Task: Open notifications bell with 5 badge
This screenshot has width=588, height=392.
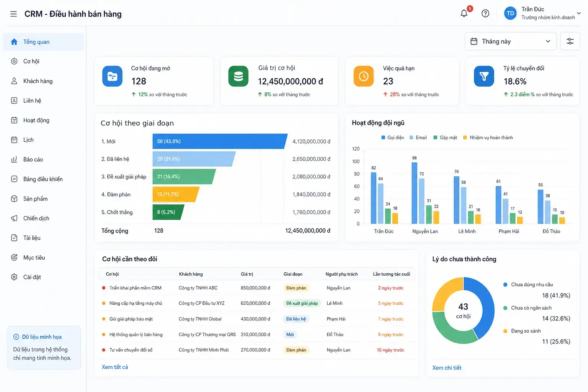Action: click(x=464, y=13)
